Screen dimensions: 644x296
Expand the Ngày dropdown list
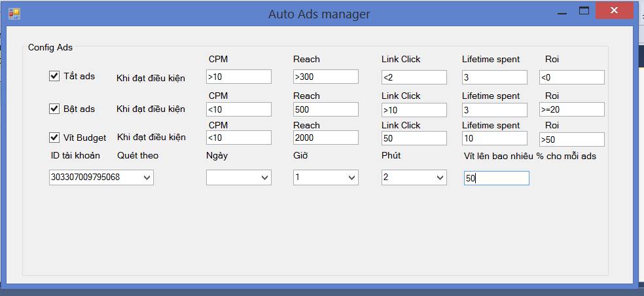pos(264,177)
